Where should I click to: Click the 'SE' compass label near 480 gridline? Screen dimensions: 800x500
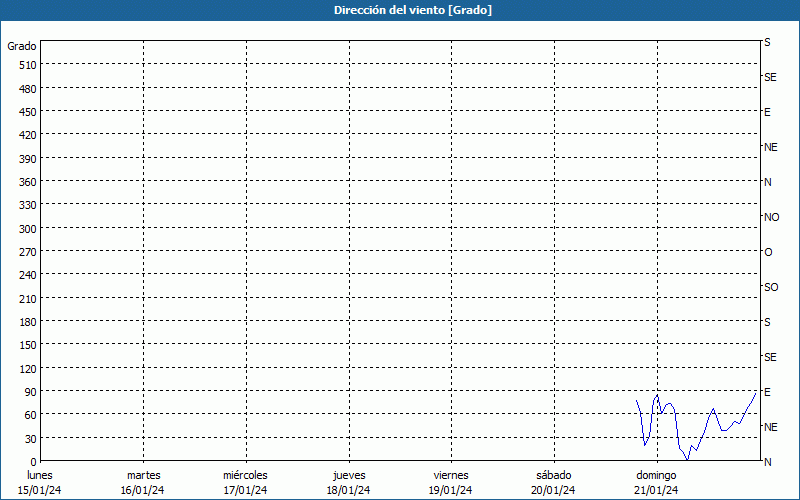(770, 77)
